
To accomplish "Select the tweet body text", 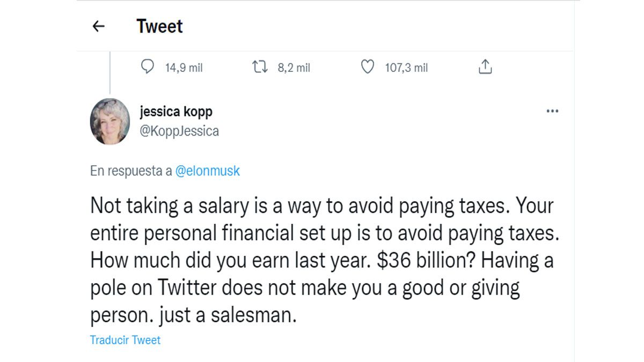I will pos(322,257).
